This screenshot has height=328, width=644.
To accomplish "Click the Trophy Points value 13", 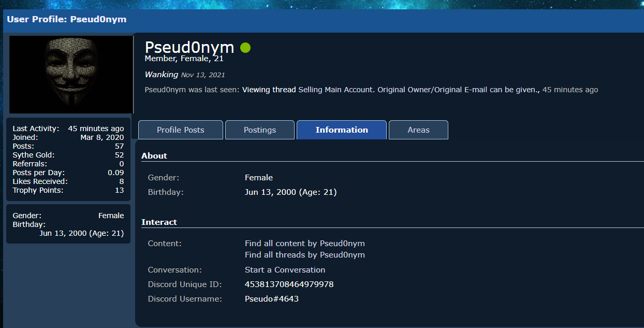I will click(x=120, y=190).
